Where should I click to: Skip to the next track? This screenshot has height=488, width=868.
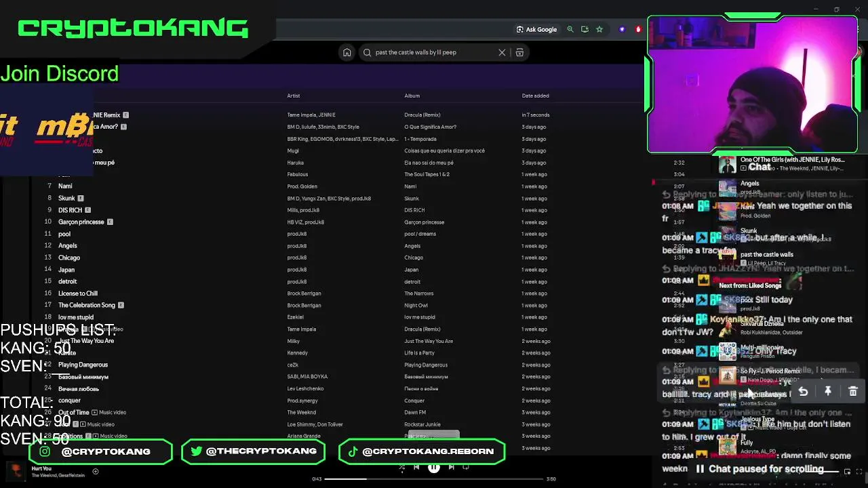[451, 466]
